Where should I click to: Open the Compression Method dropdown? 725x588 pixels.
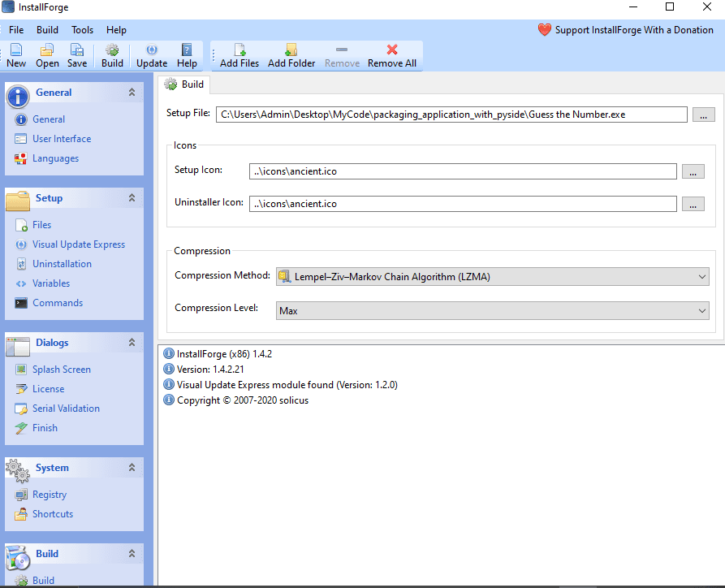(x=703, y=276)
